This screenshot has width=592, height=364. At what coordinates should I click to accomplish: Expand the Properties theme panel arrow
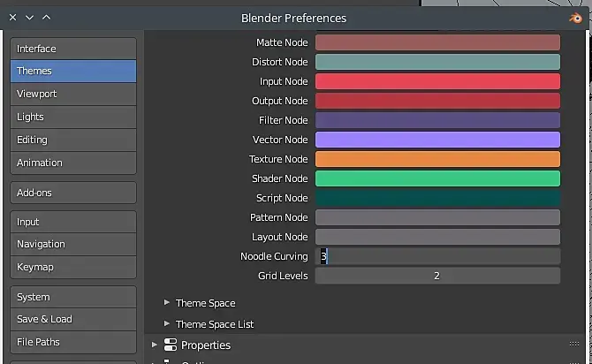tap(155, 345)
